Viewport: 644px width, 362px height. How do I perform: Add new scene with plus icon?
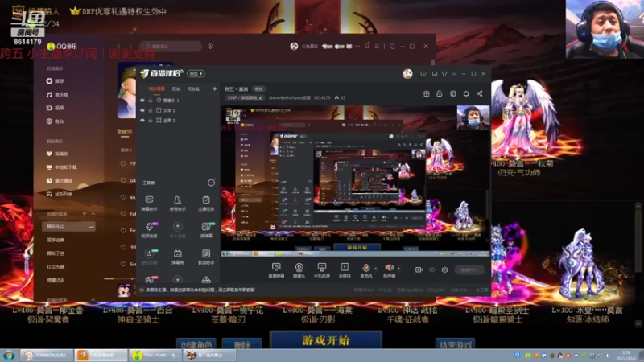click(214, 88)
